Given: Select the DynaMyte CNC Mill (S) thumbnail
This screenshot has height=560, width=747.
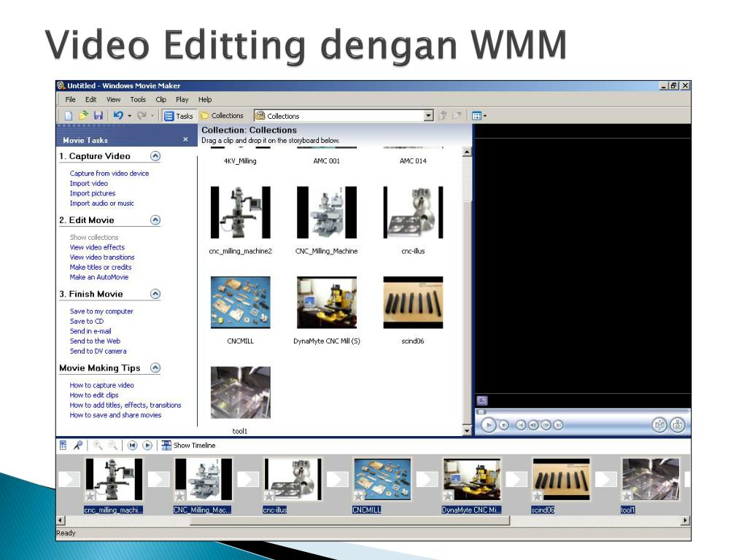Looking at the screenshot, I should 327,303.
